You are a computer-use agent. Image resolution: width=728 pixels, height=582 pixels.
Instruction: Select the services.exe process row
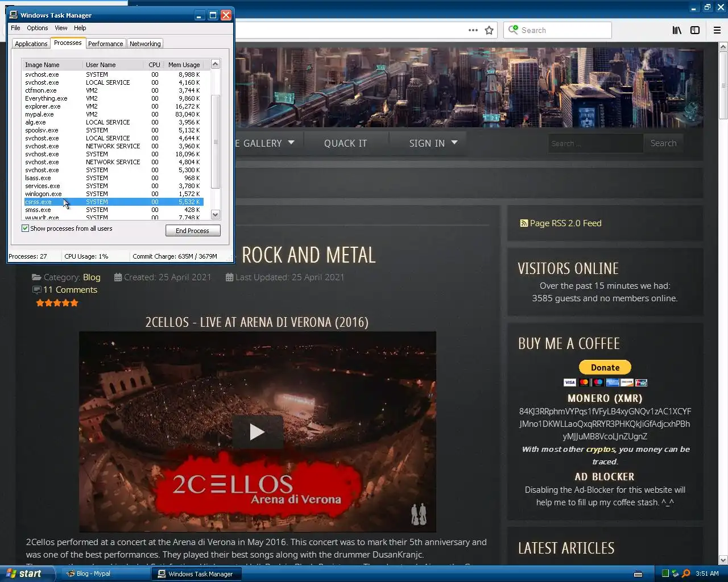pyautogui.click(x=113, y=186)
